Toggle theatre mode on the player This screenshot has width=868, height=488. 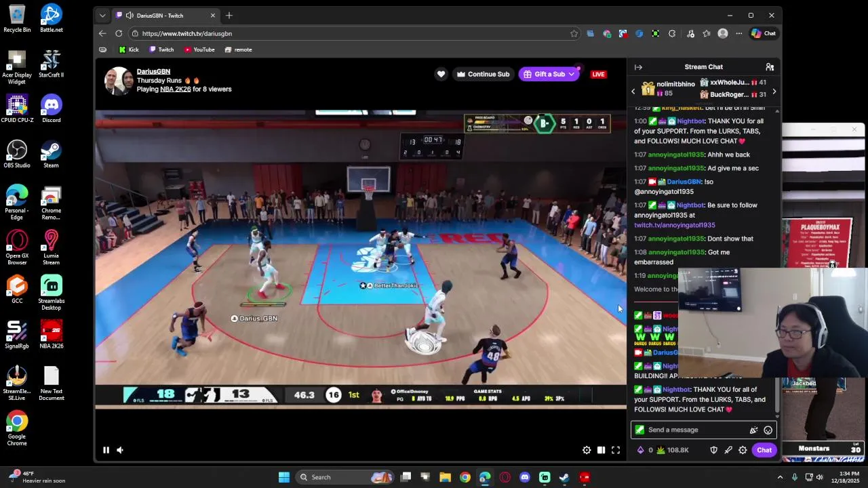[601, 450]
